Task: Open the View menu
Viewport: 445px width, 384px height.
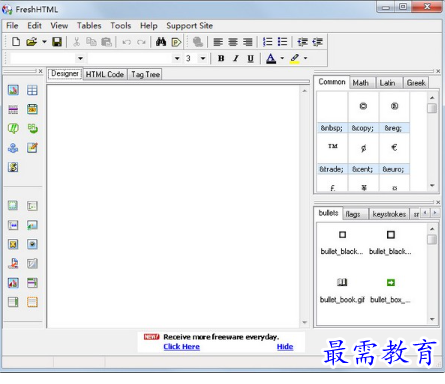Action: click(59, 26)
